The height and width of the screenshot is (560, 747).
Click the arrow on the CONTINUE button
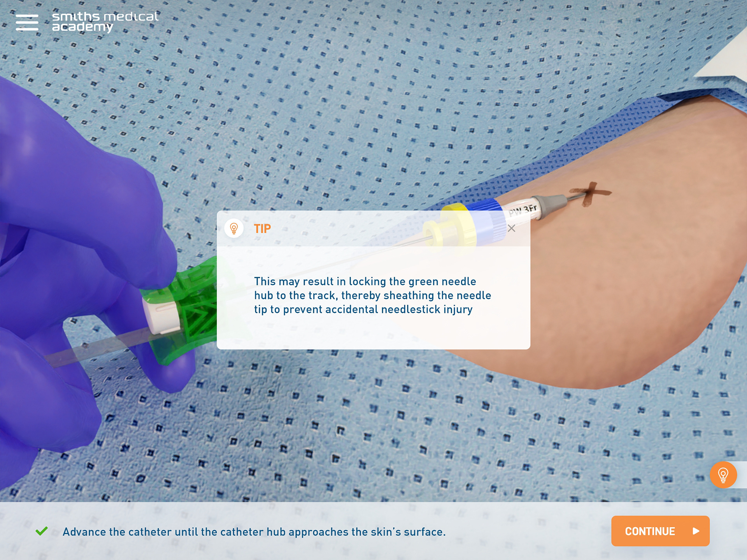coord(696,531)
